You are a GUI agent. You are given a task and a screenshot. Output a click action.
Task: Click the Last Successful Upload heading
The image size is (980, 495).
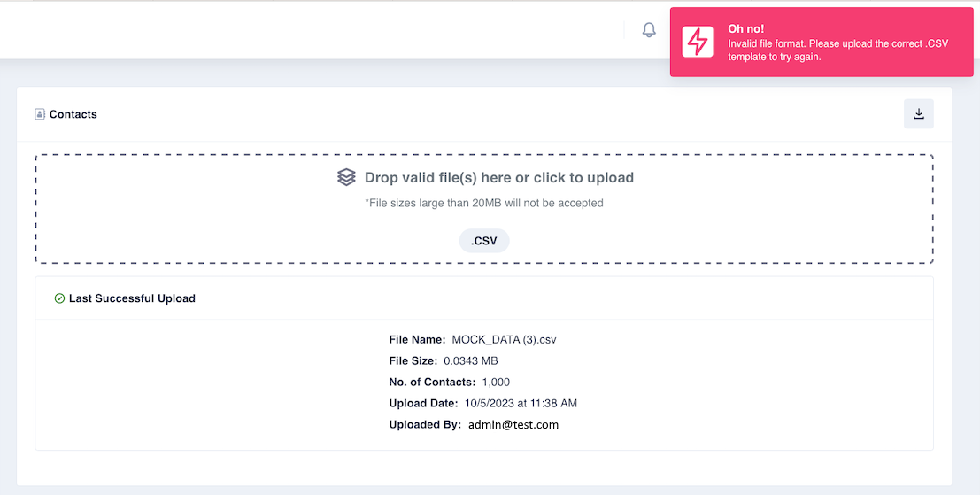[x=132, y=298]
